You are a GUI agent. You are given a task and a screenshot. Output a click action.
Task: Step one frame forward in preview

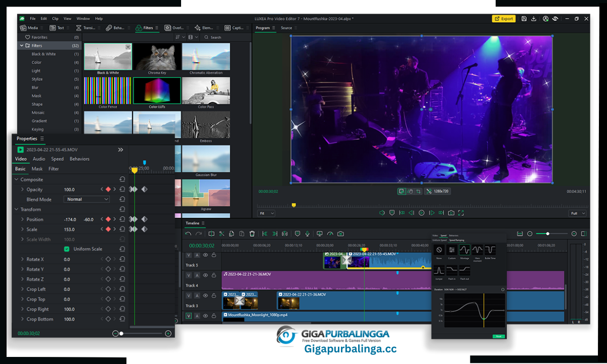tap(431, 213)
